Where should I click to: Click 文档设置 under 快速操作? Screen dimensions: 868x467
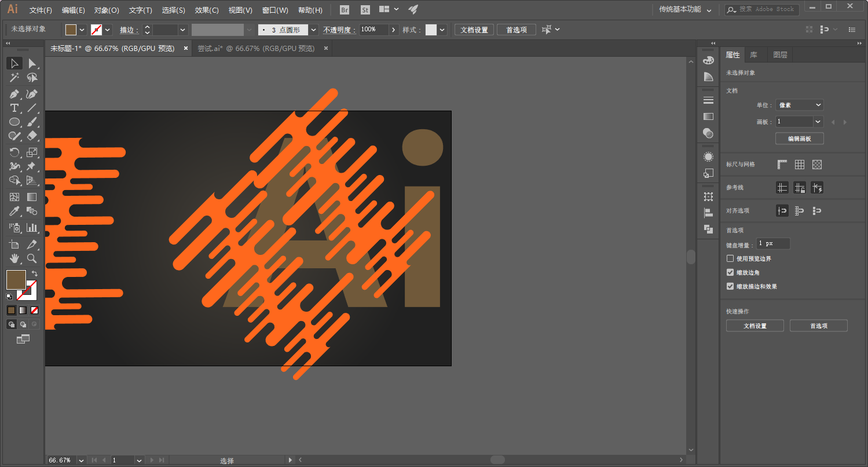pos(755,326)
